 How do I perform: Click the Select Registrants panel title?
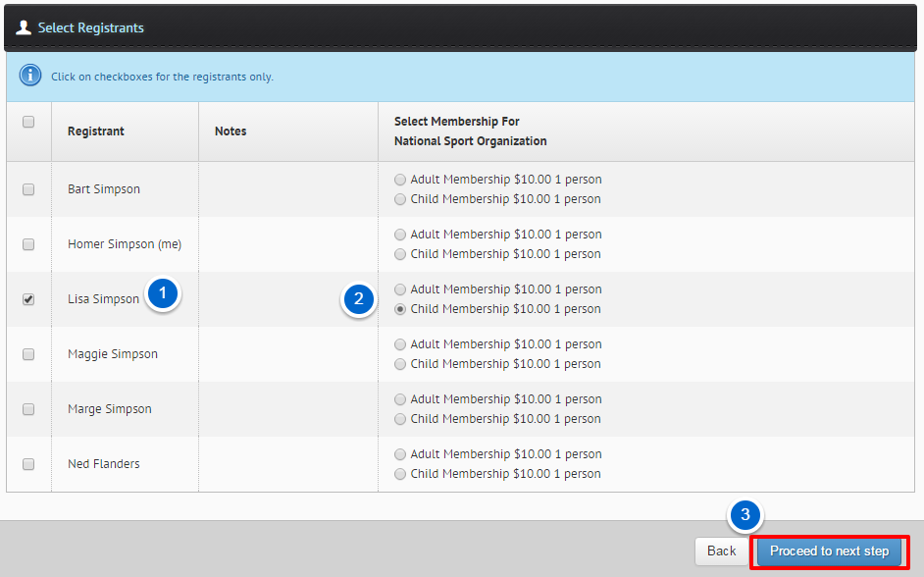point(91,27)
